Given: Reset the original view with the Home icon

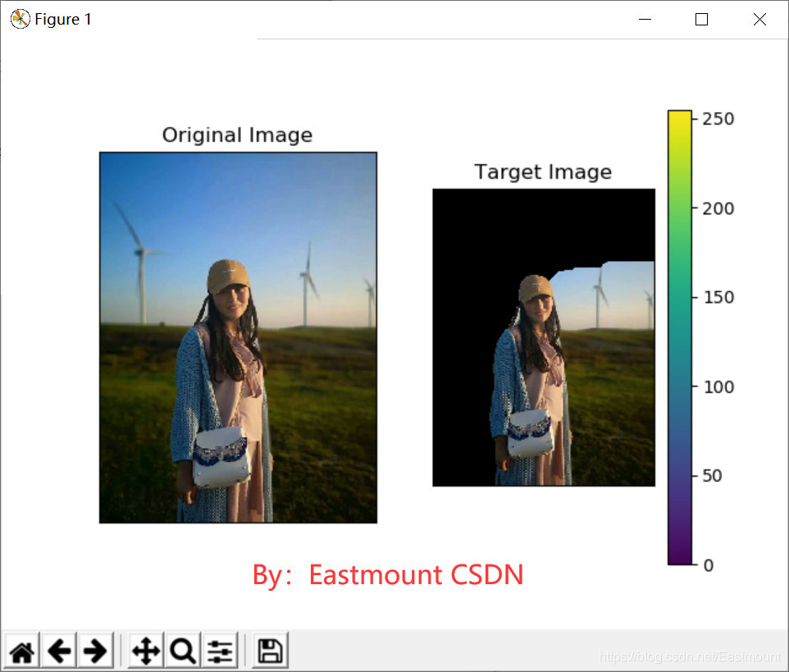Looking at the screenshot, I should (x=22, y=651).
